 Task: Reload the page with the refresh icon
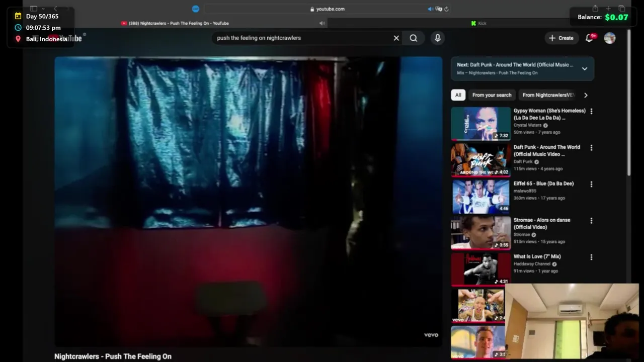pyautogui.click(x=446, y=9)
